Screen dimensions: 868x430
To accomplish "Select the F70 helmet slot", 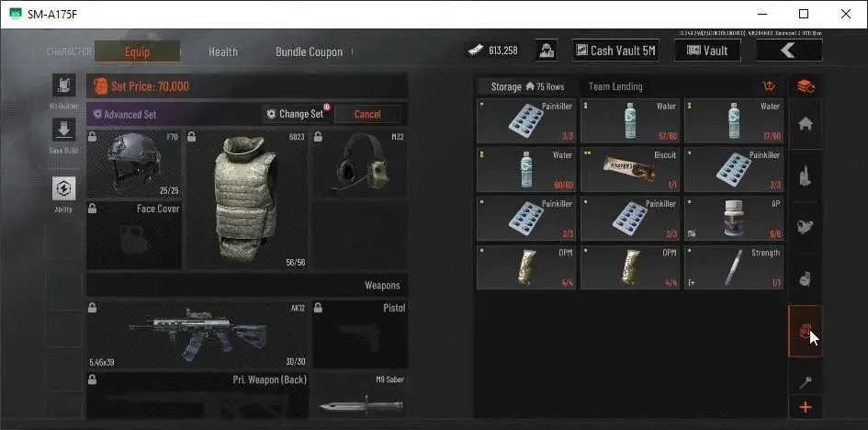I will point(134,164).
